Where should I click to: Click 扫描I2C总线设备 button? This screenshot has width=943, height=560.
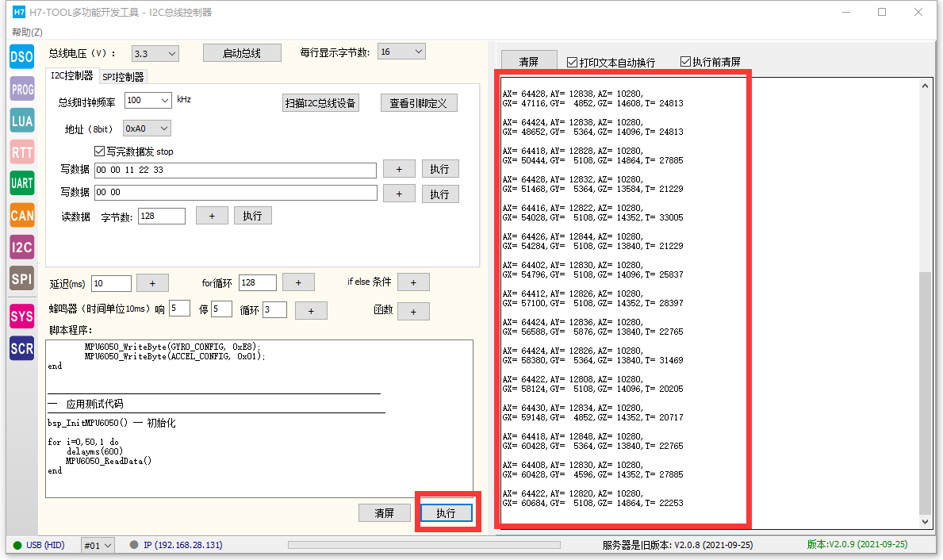pyautogui.click(x=320, y=103)
